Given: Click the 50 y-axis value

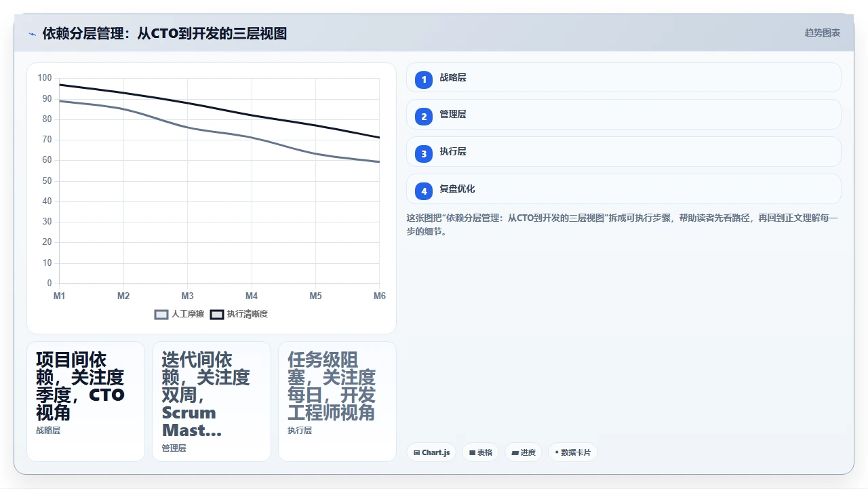Looking at the screenshot, I should click(47, 180).
